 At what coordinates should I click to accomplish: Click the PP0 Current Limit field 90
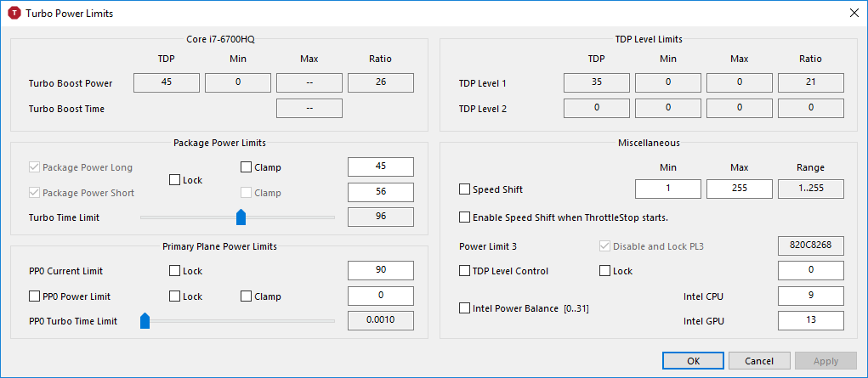point(380,270)
